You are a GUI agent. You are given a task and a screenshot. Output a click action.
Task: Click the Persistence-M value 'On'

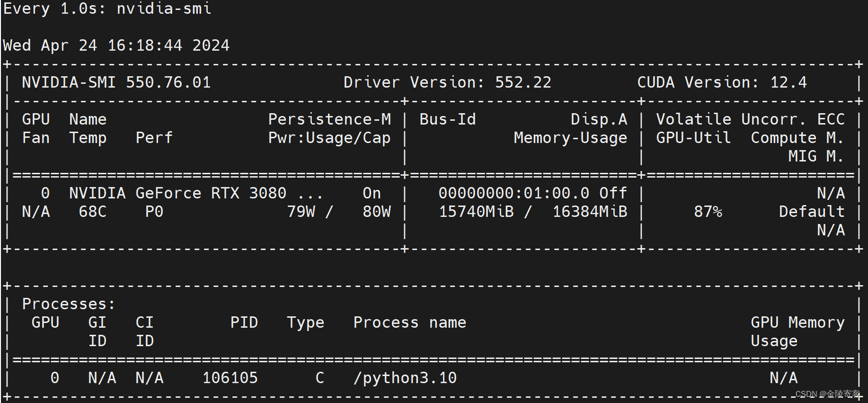pos(372,193)
